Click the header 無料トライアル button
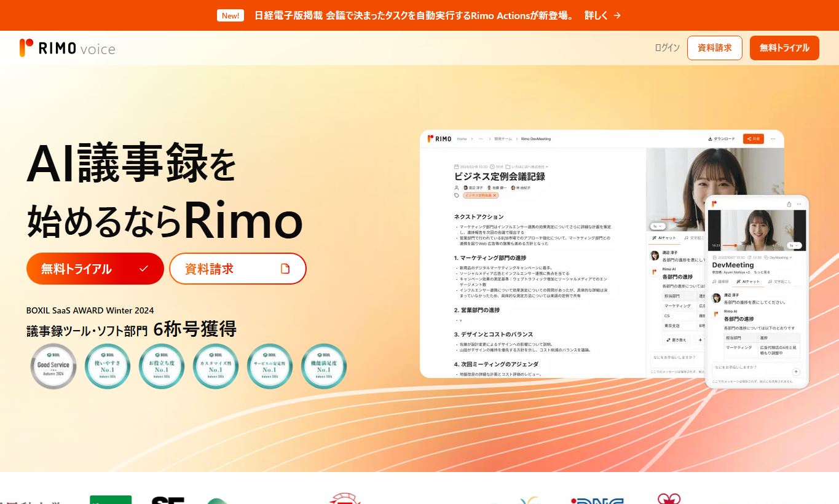This screenshot has height=504, width=839. point(784,48)
